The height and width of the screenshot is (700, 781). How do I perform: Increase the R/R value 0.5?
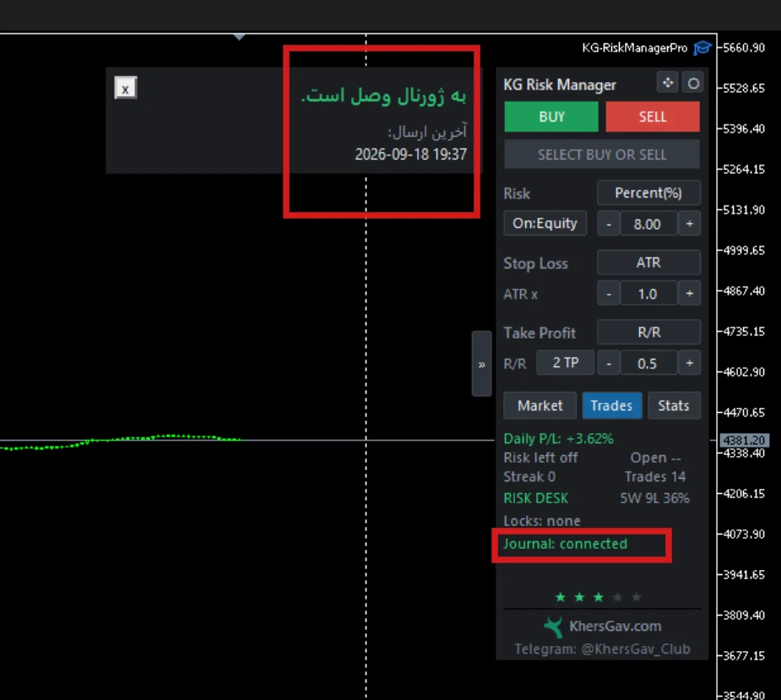pos(689,363)
